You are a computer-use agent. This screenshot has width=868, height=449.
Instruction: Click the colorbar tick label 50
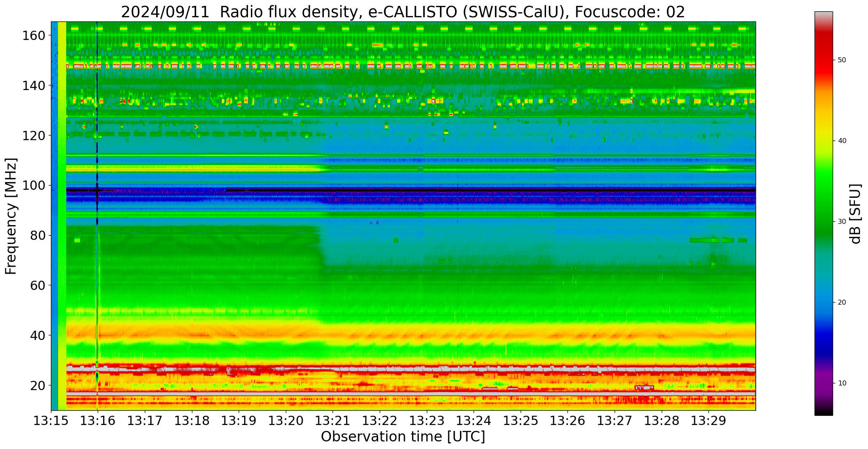pyautogui.click(x=842, y=60)
